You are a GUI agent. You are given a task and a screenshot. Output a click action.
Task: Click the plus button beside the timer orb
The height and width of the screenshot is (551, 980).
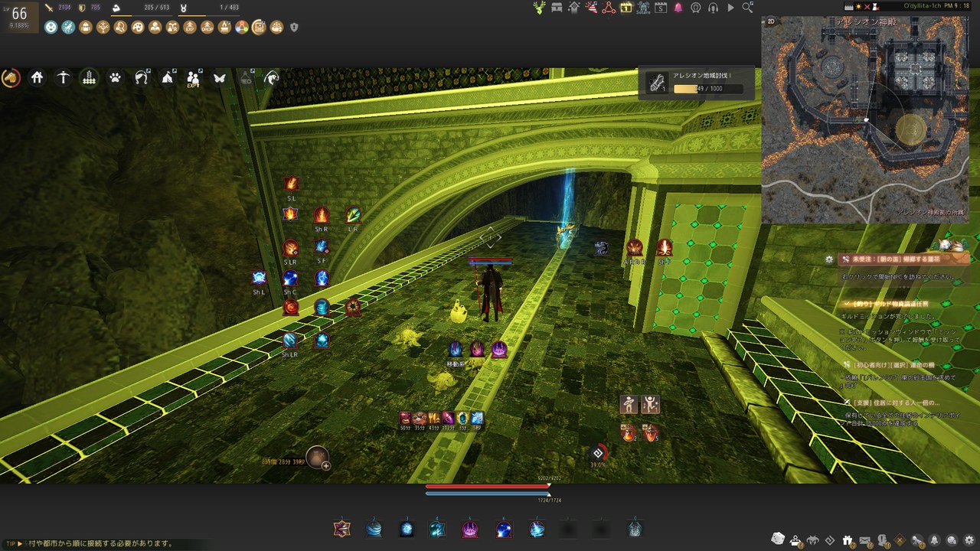tap(325, 465)
